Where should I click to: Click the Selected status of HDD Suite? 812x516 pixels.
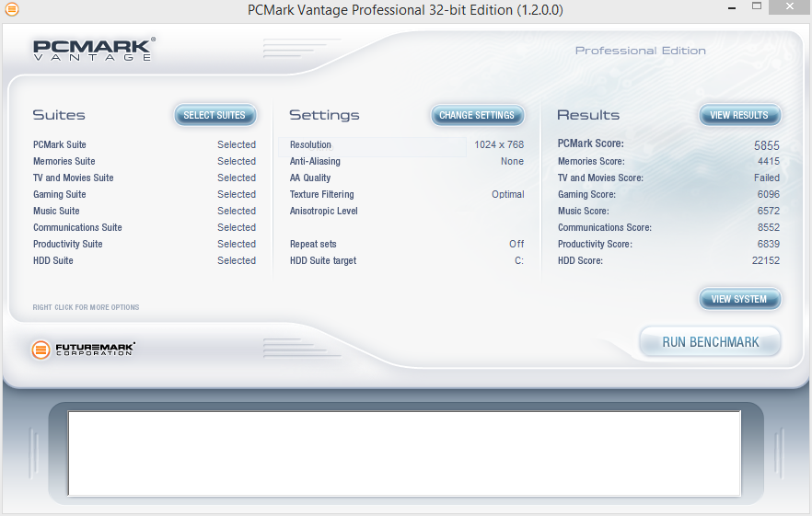[237, 261]
